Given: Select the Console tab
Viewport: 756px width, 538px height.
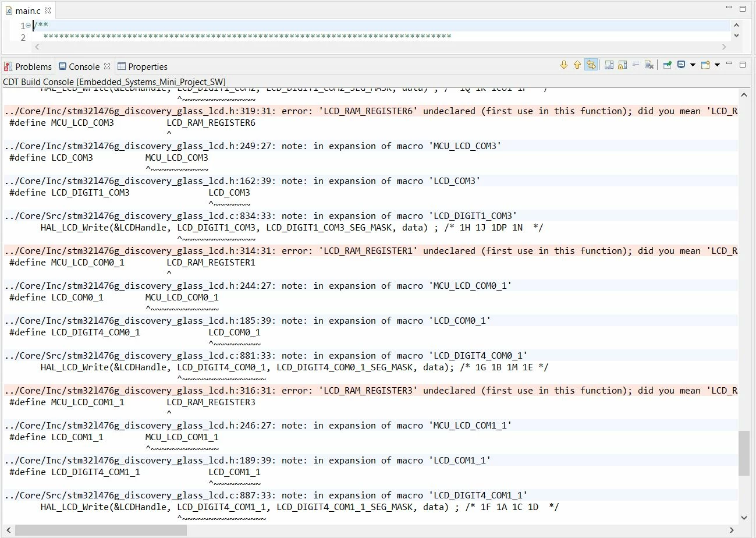Looking at the screenshot, I should point(84,66).
